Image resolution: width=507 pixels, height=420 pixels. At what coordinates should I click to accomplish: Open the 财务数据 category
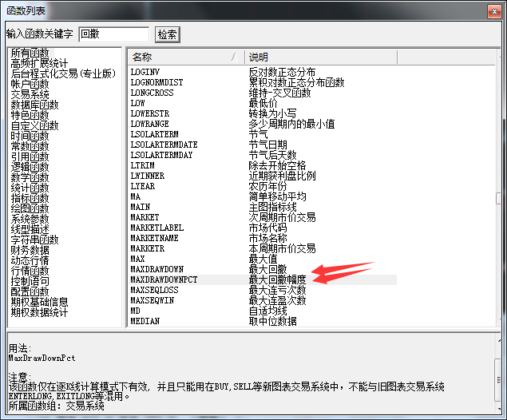pyautogui.click(x=30, y=250)
